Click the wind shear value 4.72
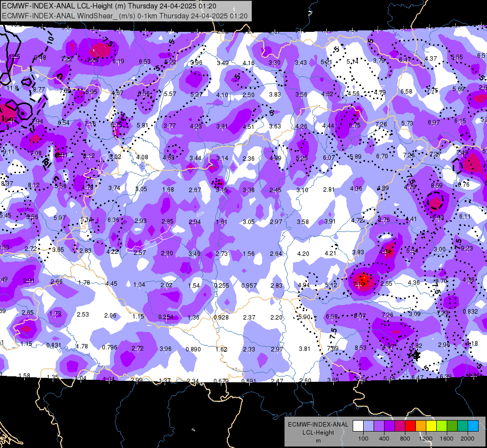Image resolution: width=487 pixels, height=448 pixels. 357,221
